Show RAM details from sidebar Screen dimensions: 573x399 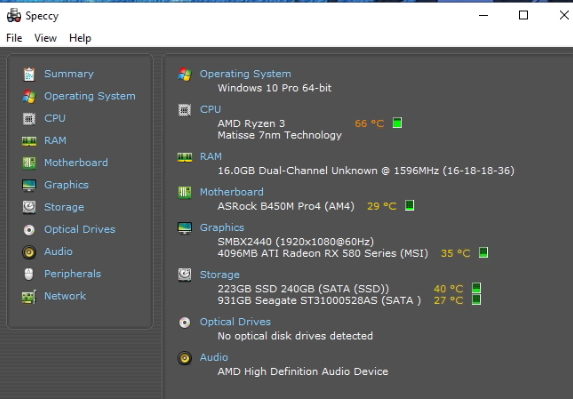55,141
